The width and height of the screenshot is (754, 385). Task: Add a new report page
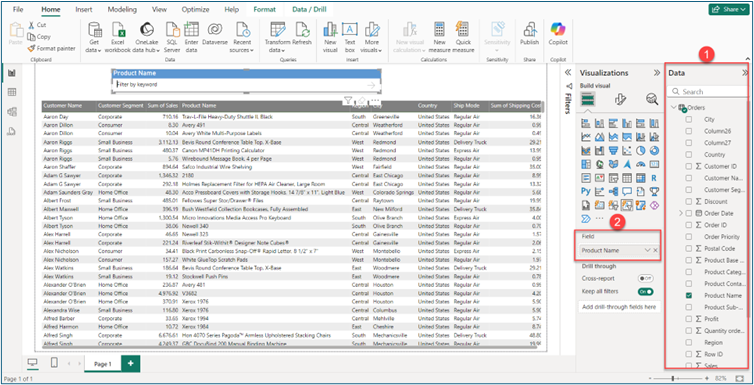pos(130,364)
